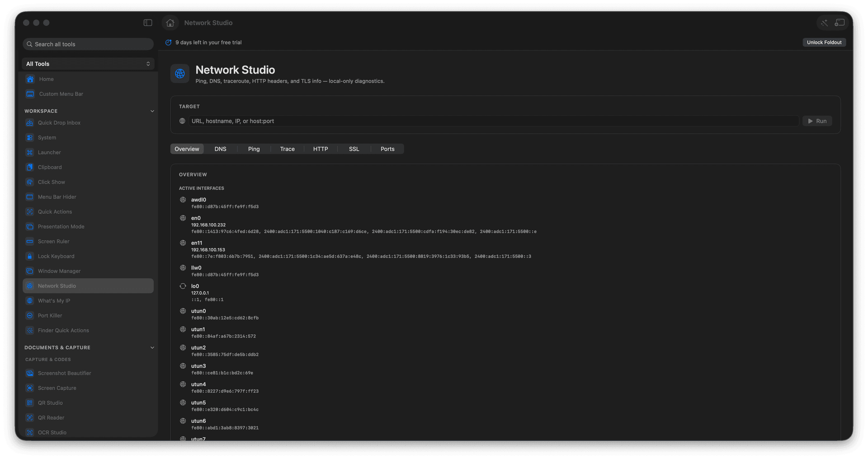Switch to the Ports tab
The image size is (868, 459).
pyautogui.click(x=387, y=149)
